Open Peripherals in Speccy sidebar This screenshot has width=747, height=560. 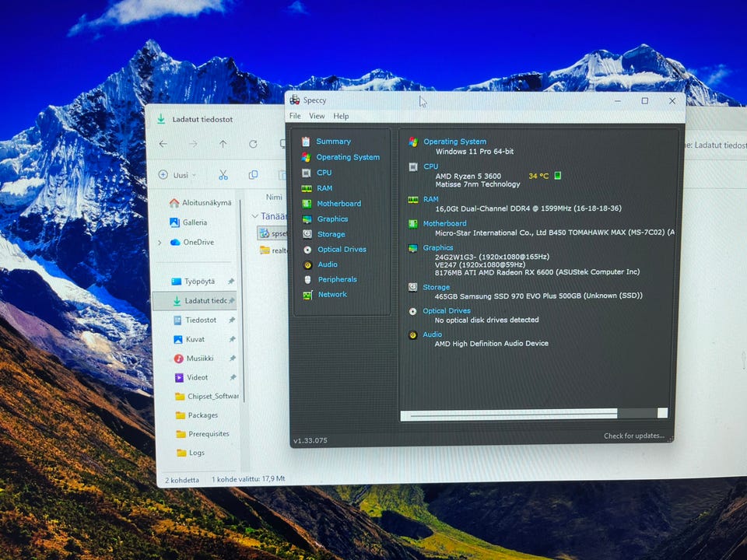click(x=337, y=279)
